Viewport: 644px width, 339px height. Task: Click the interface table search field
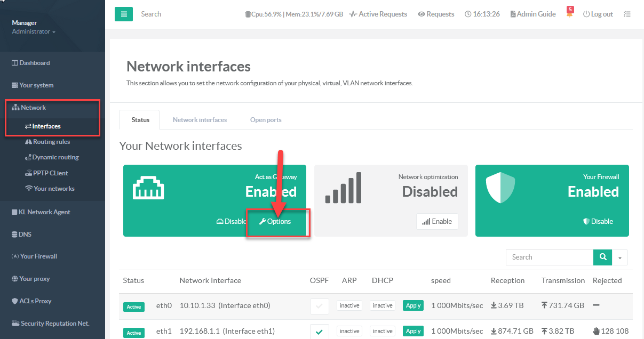(549, 257)
